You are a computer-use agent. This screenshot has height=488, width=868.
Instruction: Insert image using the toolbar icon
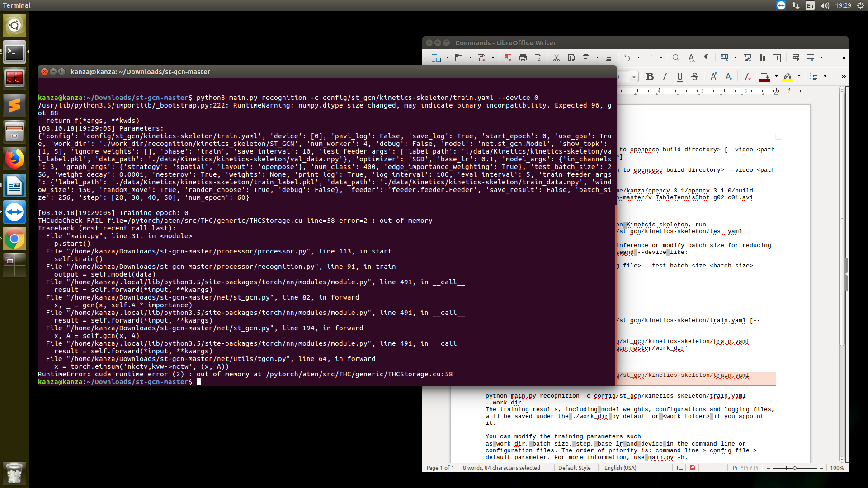coord(747,58)
